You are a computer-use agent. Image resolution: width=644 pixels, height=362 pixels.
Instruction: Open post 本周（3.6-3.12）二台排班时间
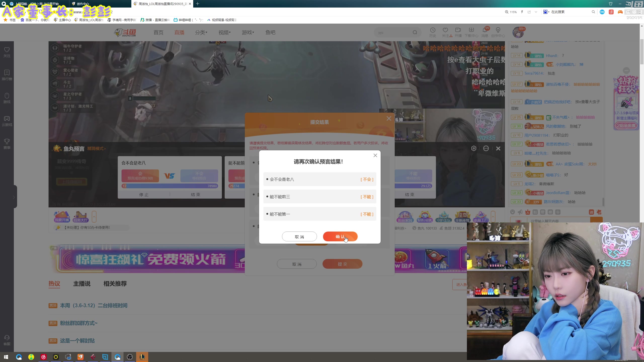tap(94, 305)
